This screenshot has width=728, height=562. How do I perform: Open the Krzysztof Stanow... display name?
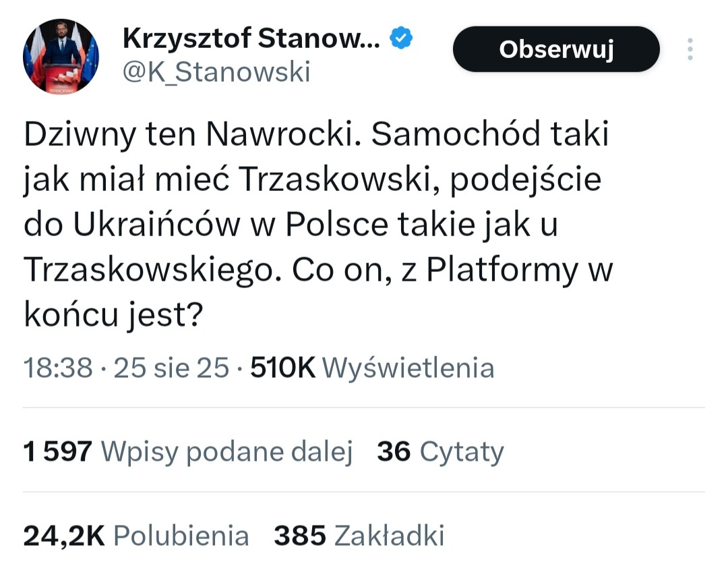pyautogui.click(x=251, y=39)
